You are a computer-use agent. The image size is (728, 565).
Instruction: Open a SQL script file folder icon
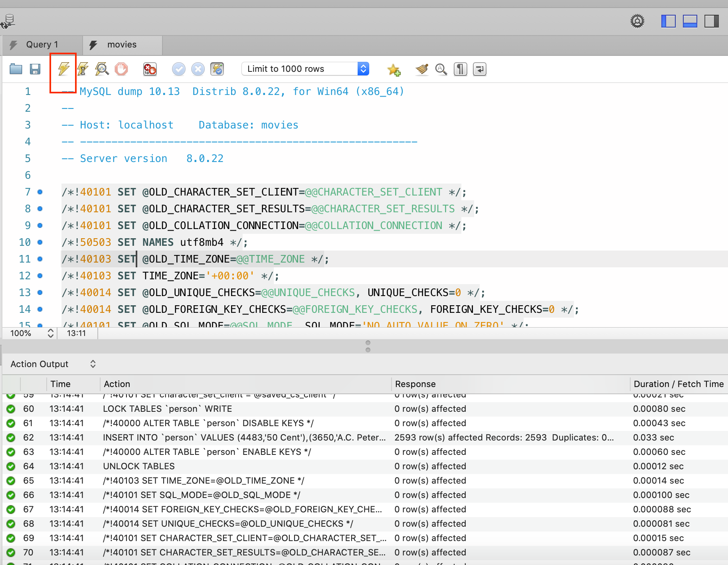[x=16, y=69]
